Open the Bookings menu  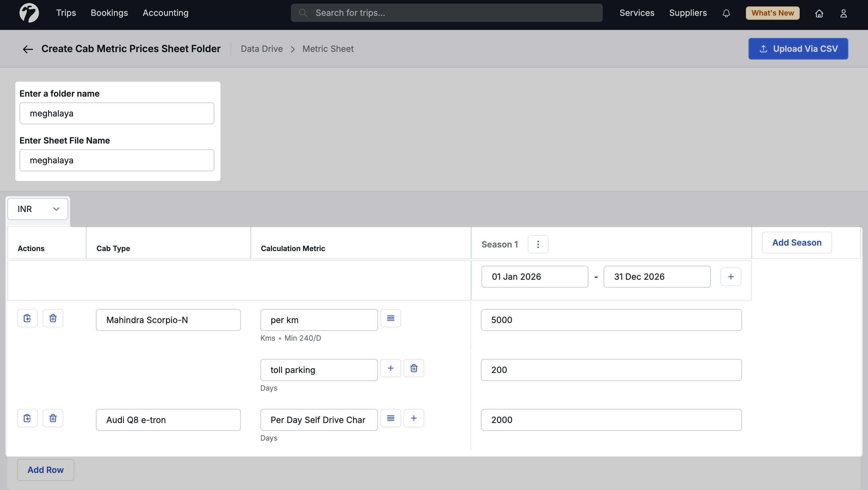coord(109,13)
